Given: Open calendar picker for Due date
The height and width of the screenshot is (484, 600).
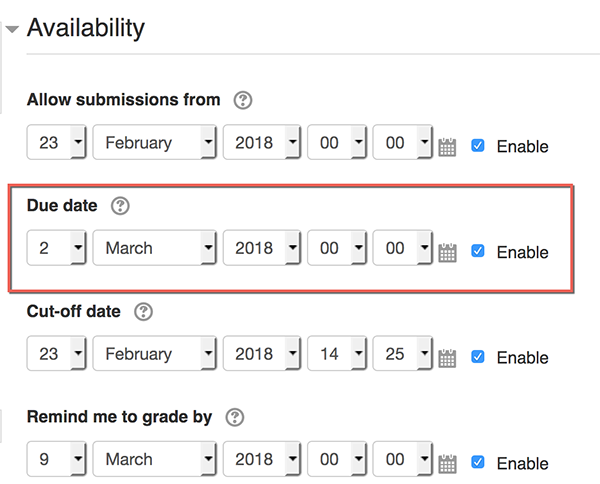Looking at the screenshot, I should click(x=447, y=252).
